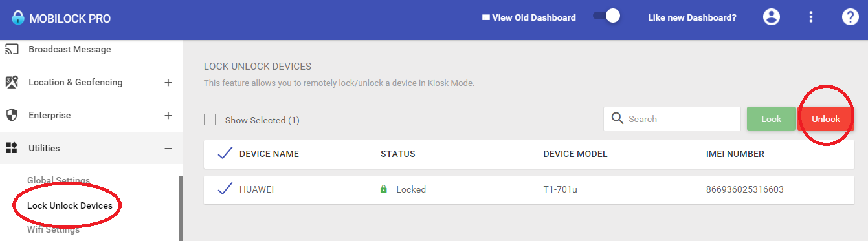This screenshot has width=868, height=241.
Task: Toggle the select-all checkmark beside DEVICE NAME
Action: 225,153
